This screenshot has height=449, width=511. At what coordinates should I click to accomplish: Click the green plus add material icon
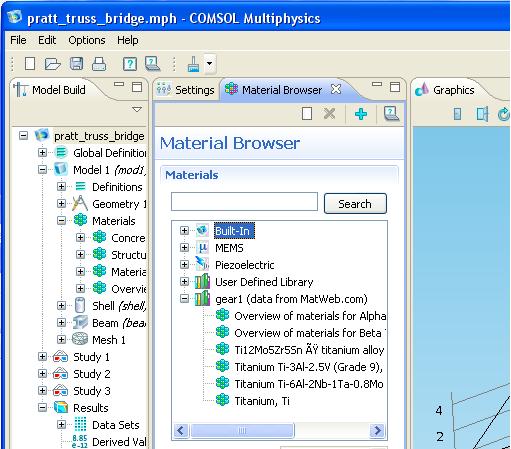click(361, 114)
